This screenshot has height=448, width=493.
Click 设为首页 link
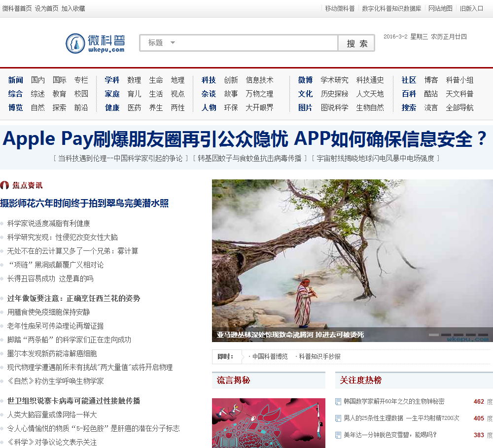coord(46,8)
